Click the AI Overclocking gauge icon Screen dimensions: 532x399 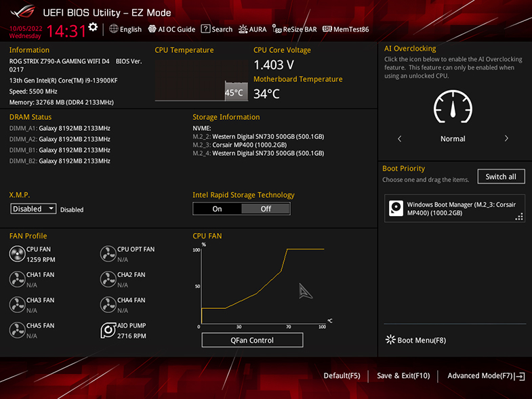coord(453,106)
